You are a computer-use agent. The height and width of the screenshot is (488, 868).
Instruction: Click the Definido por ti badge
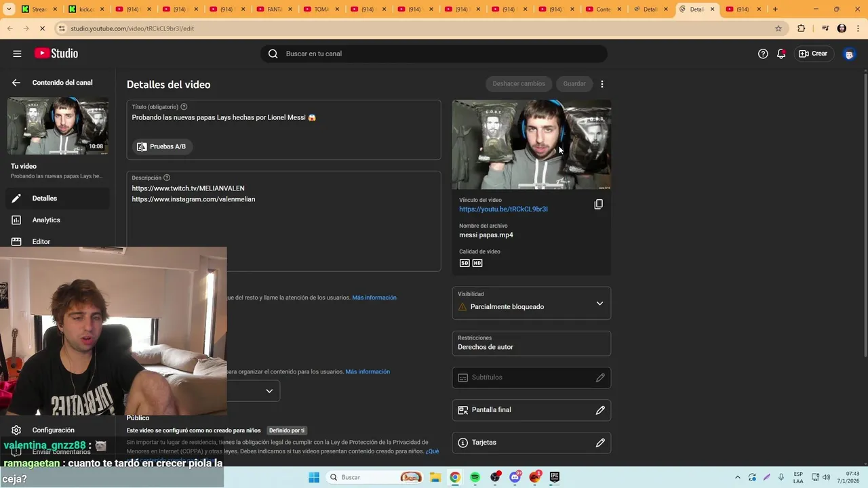(x=287, y=430)
